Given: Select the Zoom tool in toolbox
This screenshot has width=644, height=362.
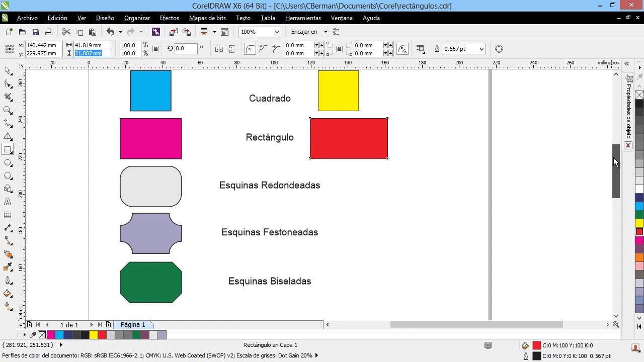Looking at the screenshot, I should pos(8,110).
